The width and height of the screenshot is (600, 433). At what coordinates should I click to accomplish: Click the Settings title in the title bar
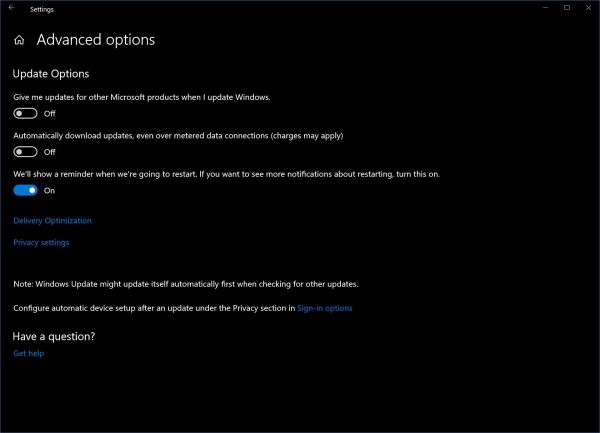pyautogui.click(x=42, y=9)
